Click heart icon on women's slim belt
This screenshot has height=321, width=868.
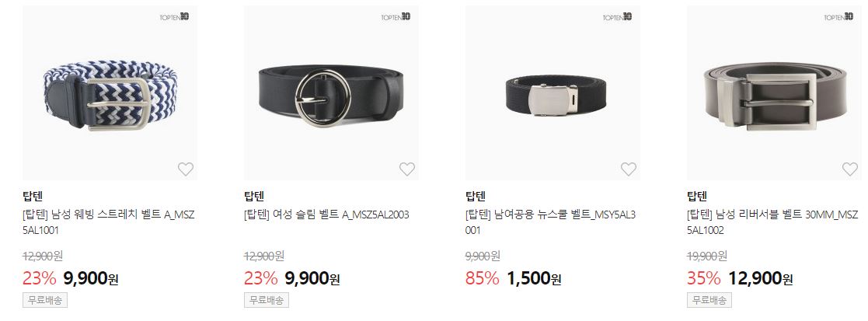pyautogui.click(x=407, y=169)
